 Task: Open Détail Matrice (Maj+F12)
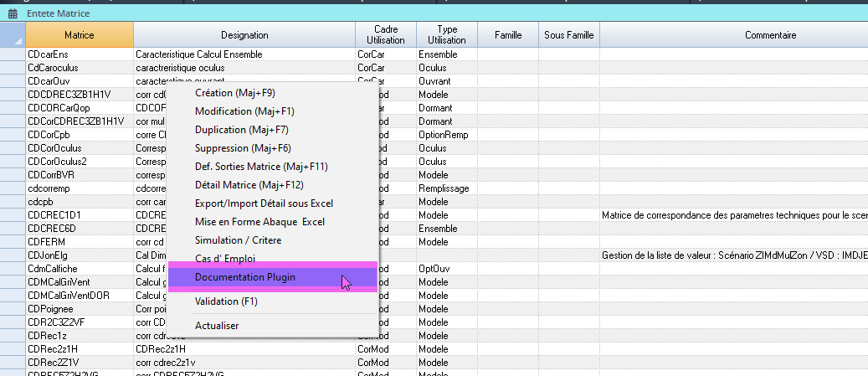[249, 185]
